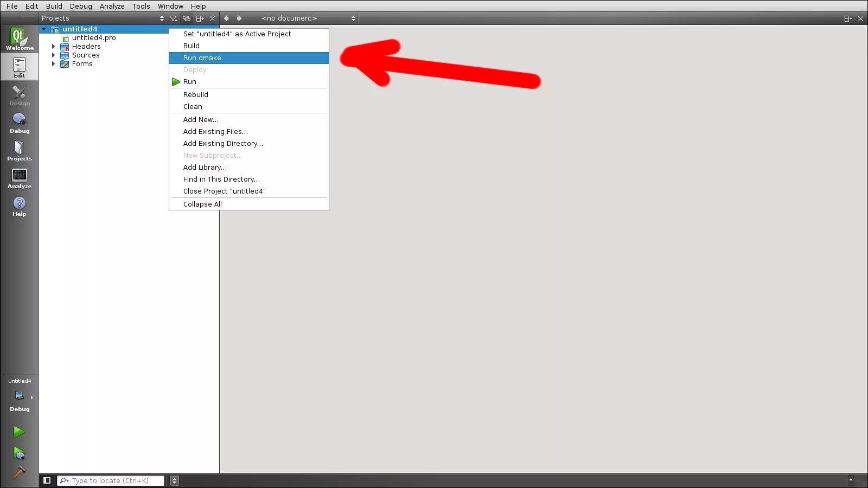Open the Analyze menu in menu bar
This screenshot has width=868, height=488.
click(112, 7)
